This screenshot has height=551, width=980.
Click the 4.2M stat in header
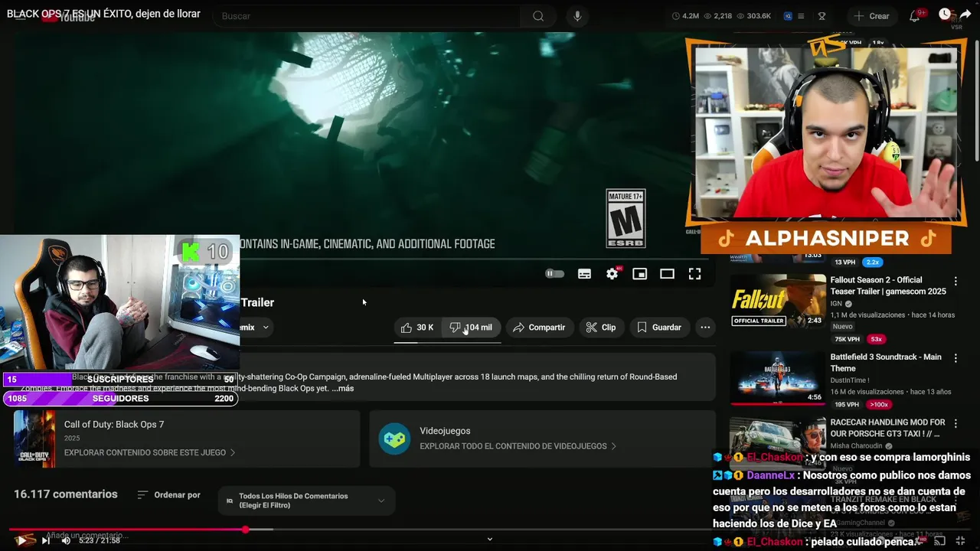click(685, 16)
